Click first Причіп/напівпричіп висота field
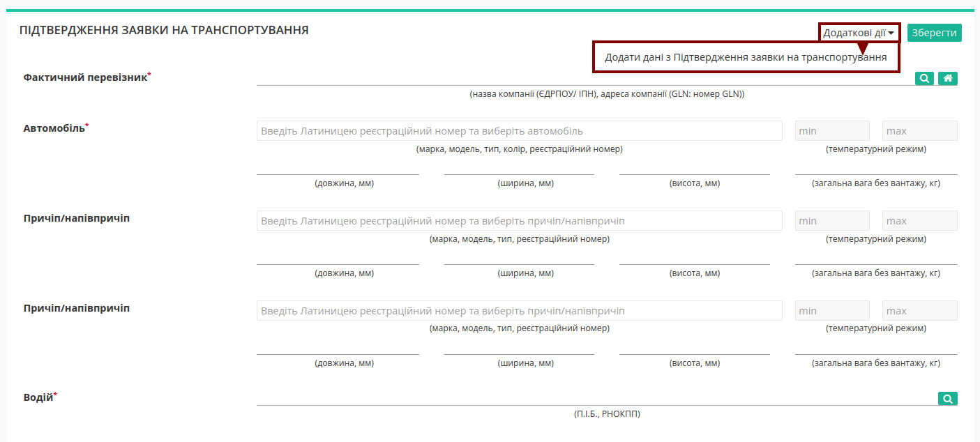This screenshot has width=980, height=442. point(695,257)
